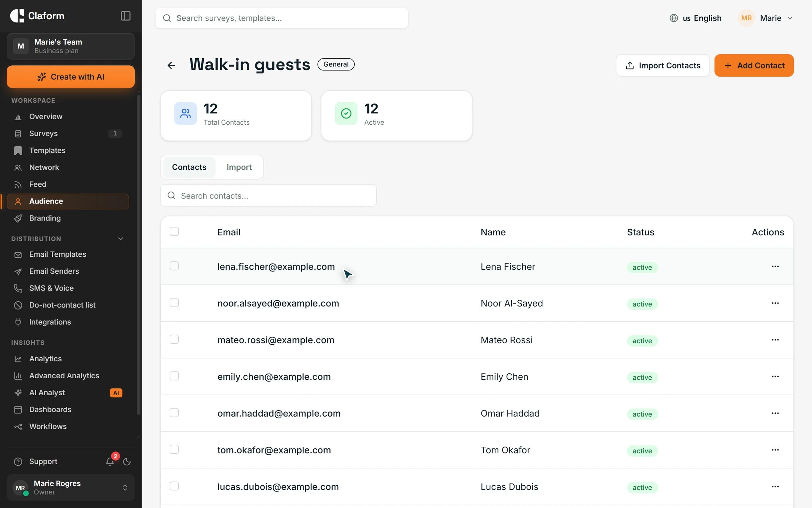Image resolution: width=812 pixels, height=508 pixels.
Task: Select checkbox for omar.haddad@example.com
Action: pos(174,413)
